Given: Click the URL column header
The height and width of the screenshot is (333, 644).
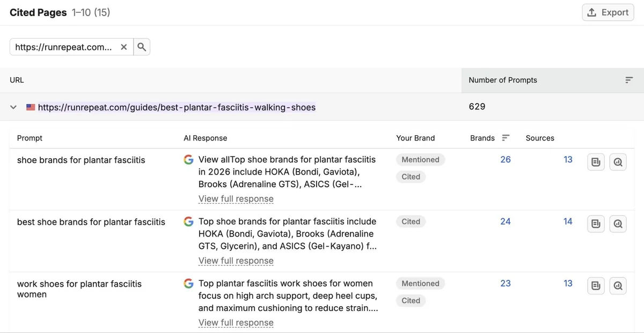Looking at the screenshot, I should [17, 80].
